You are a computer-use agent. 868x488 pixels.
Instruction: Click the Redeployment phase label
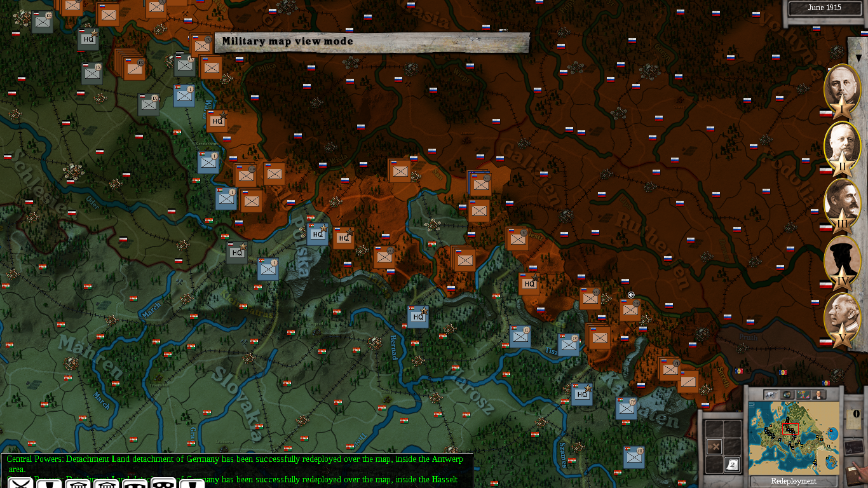pyautogui.click(x=794, y=481)
